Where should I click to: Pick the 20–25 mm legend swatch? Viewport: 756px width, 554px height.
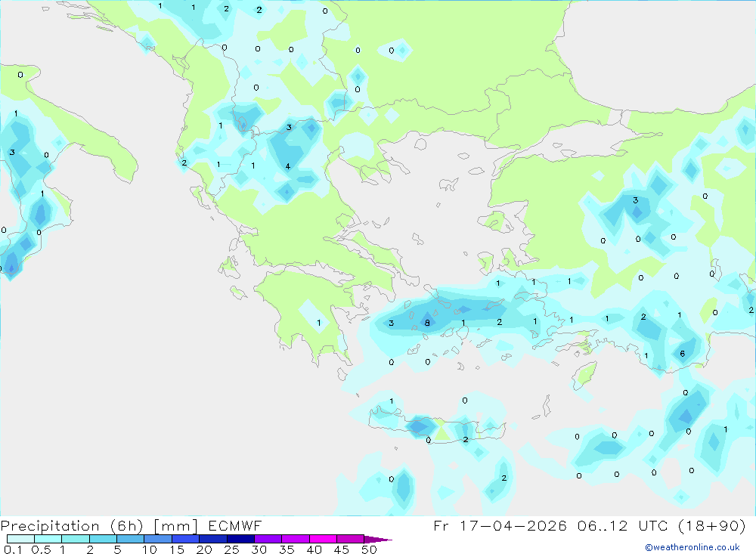point(213,539)
